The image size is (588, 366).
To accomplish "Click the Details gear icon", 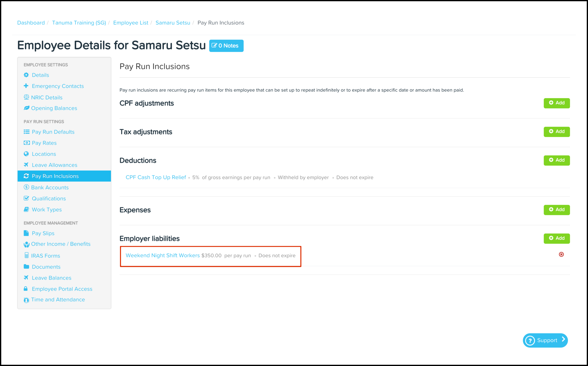I will (26, 75).
